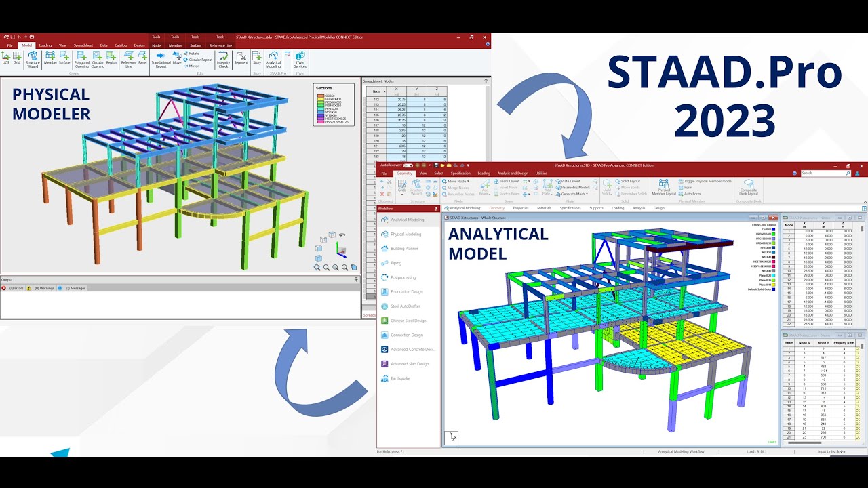Click the Member create tool
The width and height of the screenshot is (868, 488).
tap(50, 58)
